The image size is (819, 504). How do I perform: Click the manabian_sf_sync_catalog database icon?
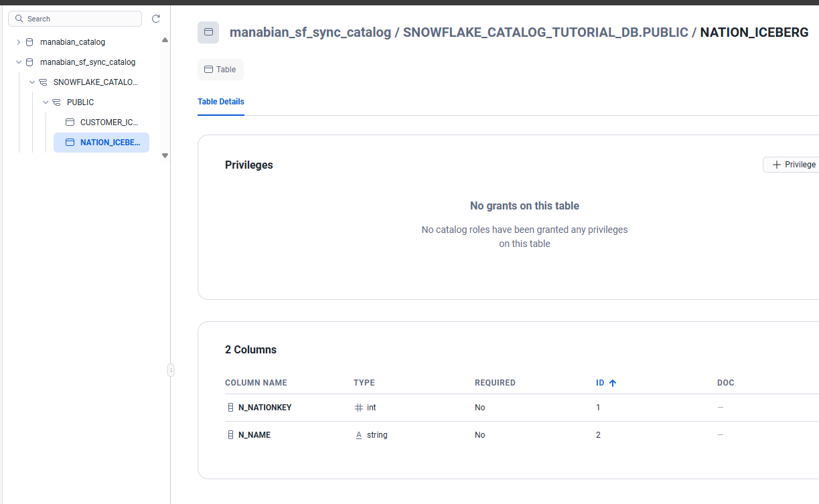click(x=29, y=62)
